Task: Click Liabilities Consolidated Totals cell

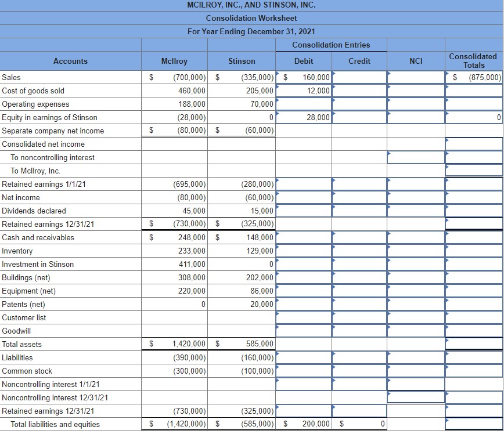Action: pos(474,357)
